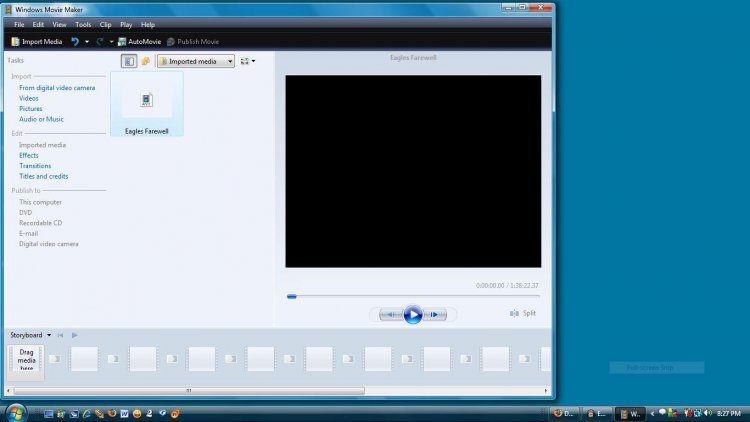Click the Publish Movie toolbar button
The image size is (750, 422).
pyautogui.click(x=193, y=42)
